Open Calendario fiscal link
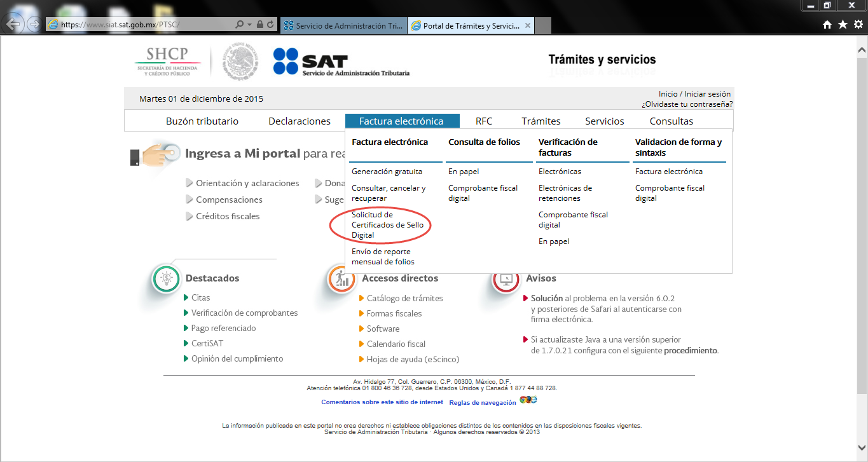868x462 pixels. pyautogui.click(x=396, y=344)
